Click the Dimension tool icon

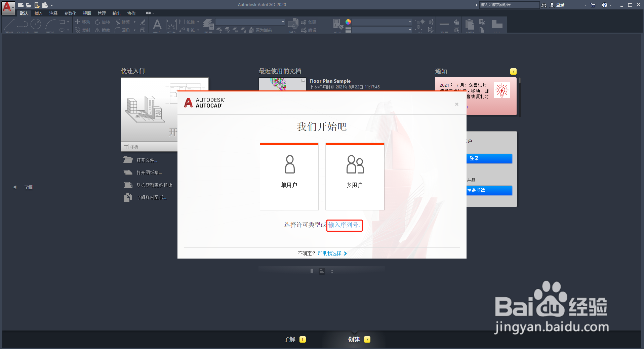pyautogui.click(x=171, y=25)
